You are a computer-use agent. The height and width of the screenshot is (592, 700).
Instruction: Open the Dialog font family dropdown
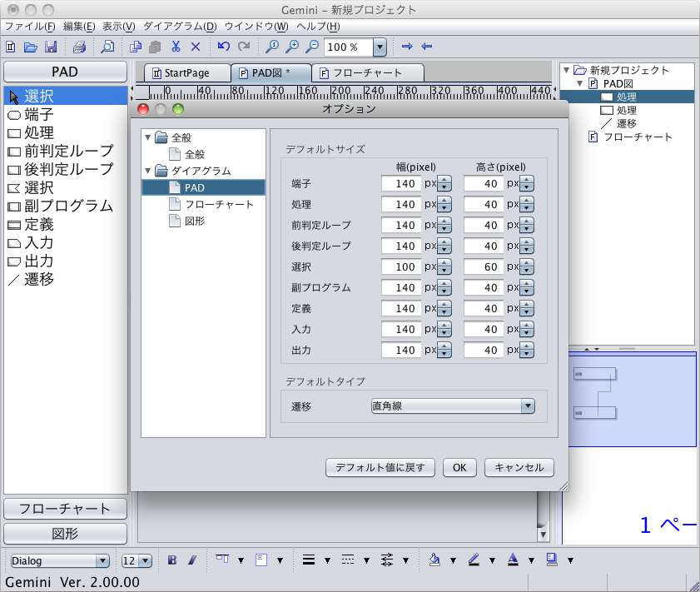click(102, 560)
